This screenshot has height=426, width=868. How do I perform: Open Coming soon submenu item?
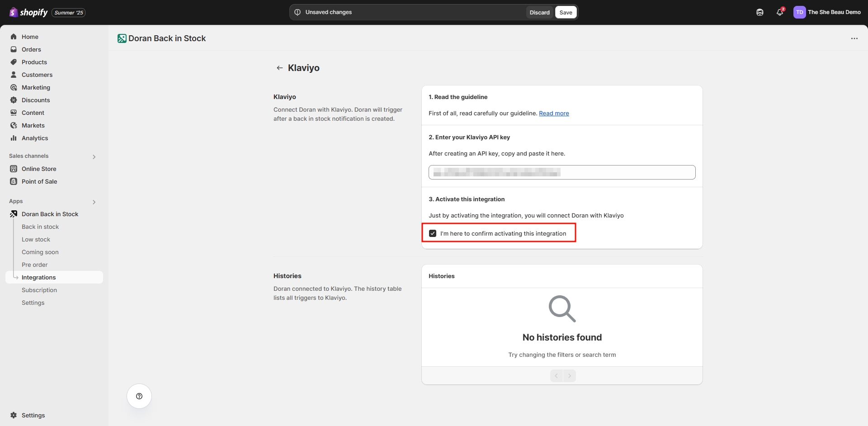[40, 252]
